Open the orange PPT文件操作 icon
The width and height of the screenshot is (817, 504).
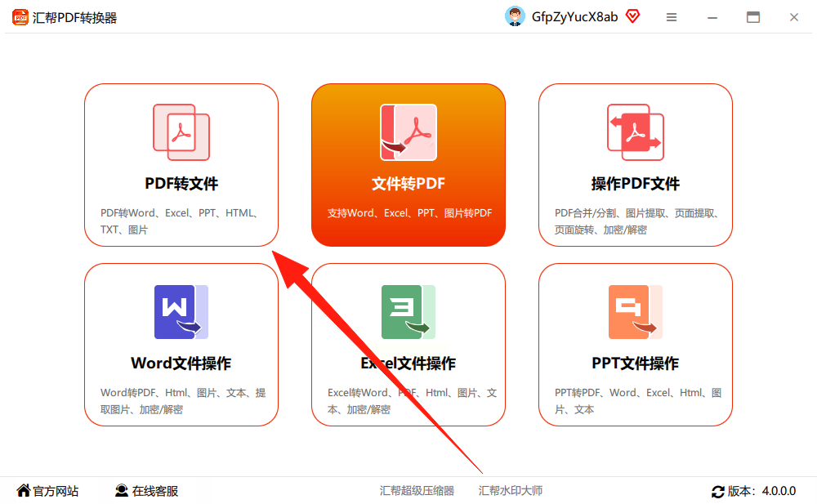coord(635,312)
